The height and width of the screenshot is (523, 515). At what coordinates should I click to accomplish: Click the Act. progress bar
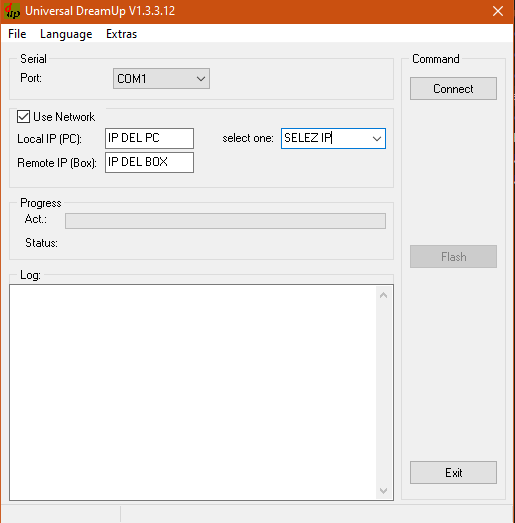225,221
